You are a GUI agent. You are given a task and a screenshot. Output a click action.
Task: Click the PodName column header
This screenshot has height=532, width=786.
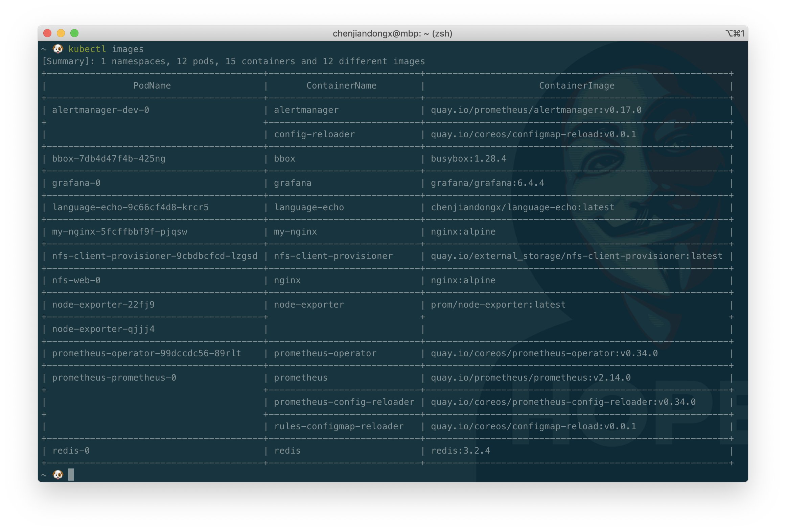[x=152, y=86]
